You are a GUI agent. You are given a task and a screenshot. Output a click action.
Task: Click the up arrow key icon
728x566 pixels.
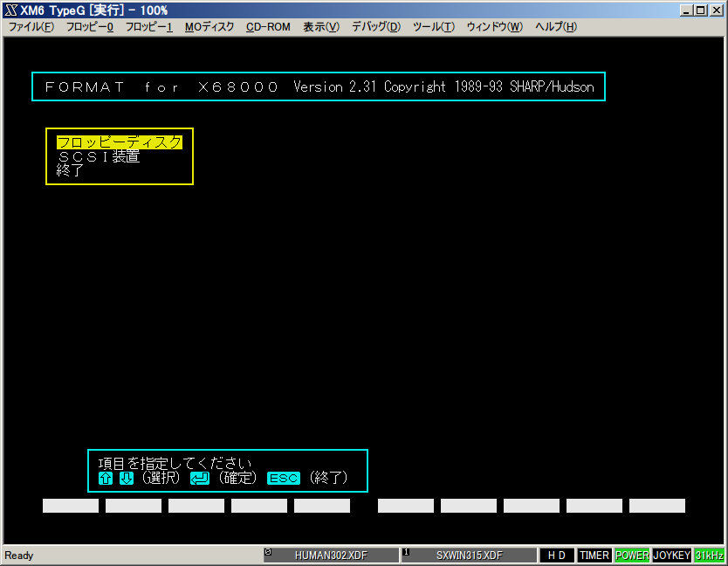pos(106,478)
